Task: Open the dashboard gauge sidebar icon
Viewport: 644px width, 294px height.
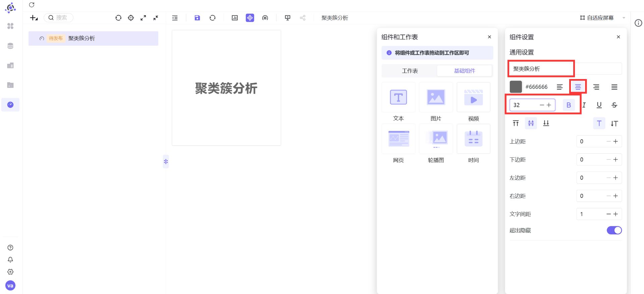Action: pyautogui.click(x=10, y=105)
